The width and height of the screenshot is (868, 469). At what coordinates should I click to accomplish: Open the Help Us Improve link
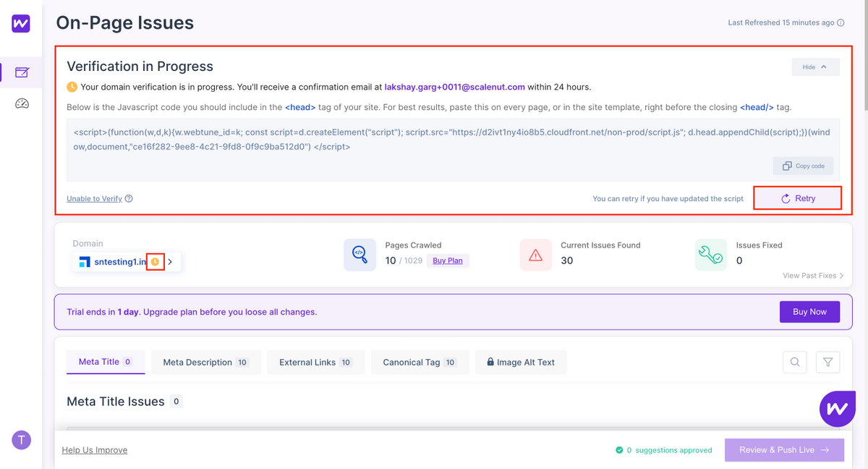pos(95,450)
